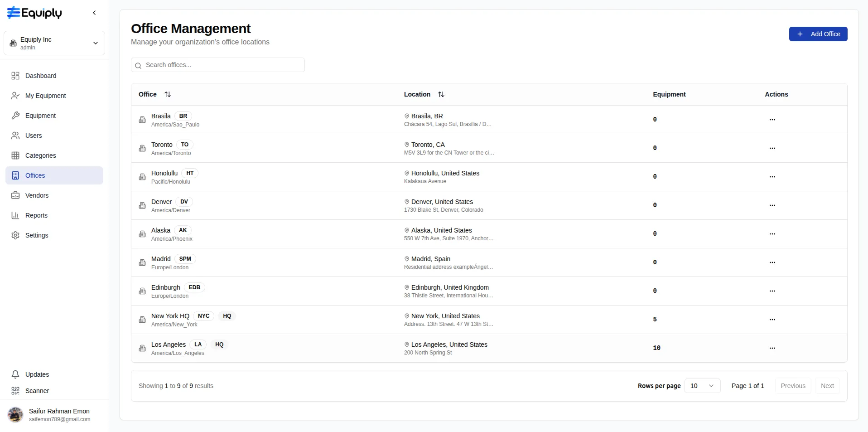
Task: Click the Updates bell icon
Action: coord(15,374)
